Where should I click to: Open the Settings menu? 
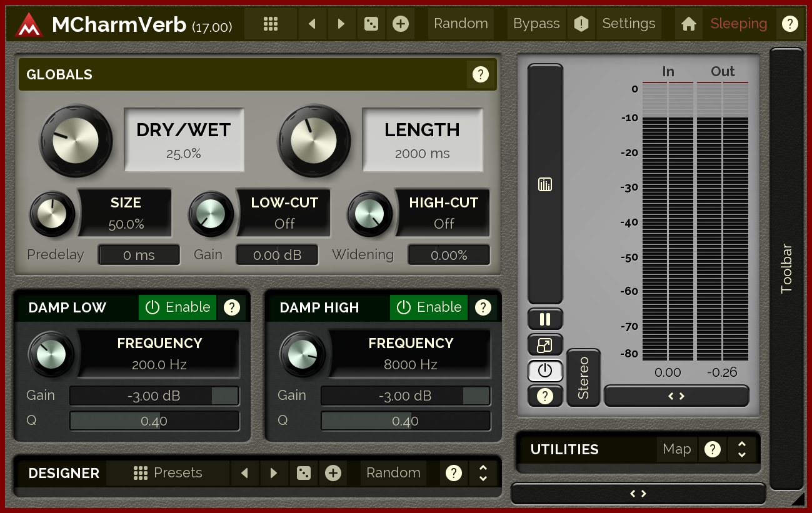pyautogui.click(x=628, y=24)
